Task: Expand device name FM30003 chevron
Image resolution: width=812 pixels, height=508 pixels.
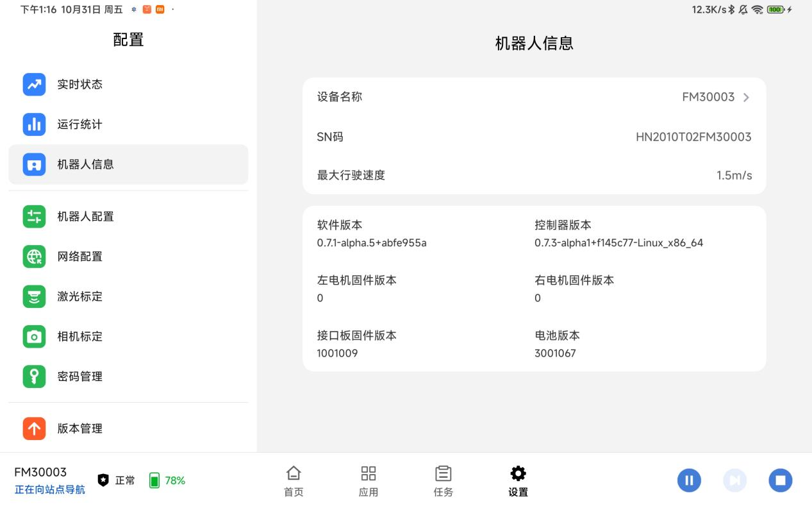Action: pos(746,97)
